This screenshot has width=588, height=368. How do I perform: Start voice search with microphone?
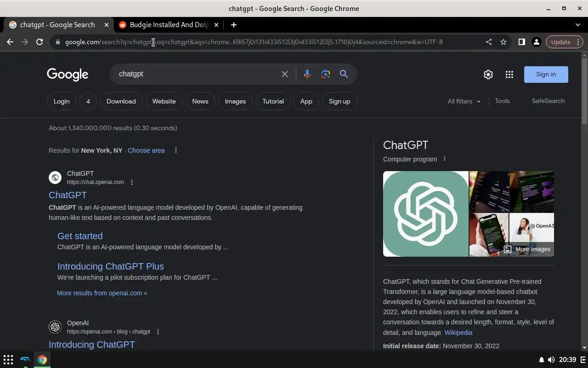click(307, 74)
